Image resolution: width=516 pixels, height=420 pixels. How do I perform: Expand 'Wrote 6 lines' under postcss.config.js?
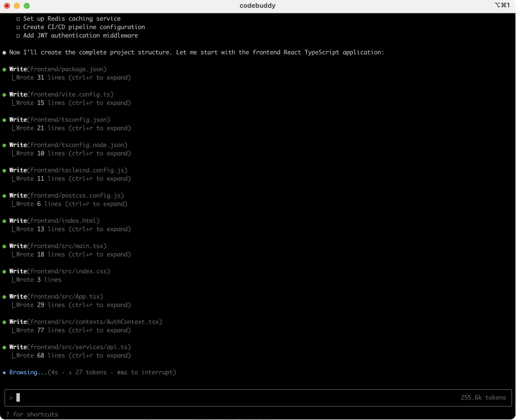(72, 204)
